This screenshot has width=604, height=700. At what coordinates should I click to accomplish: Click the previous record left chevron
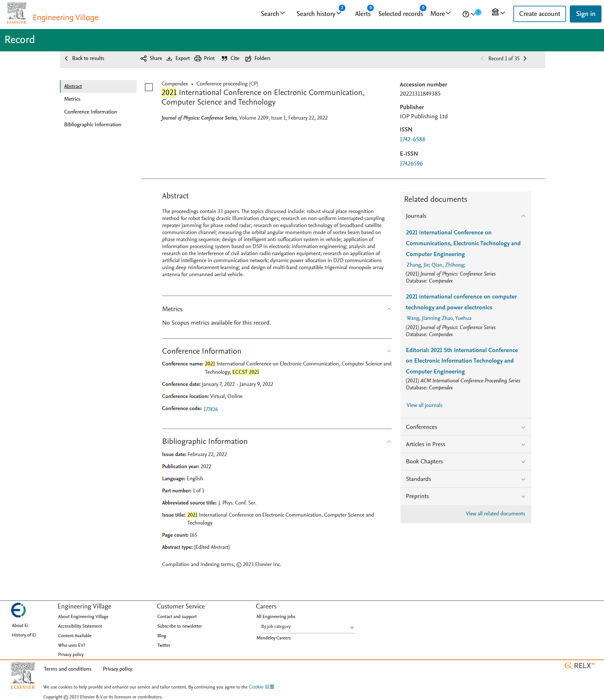(482, 58)
